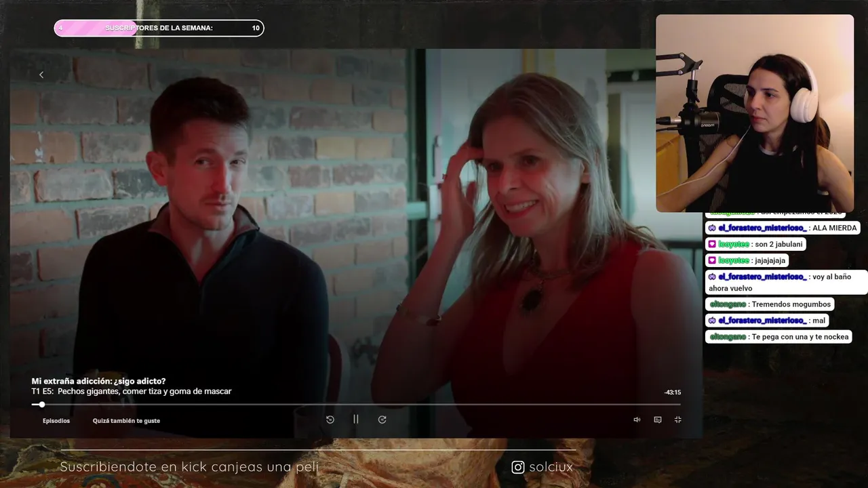The width and height of the screenshot is (868, 488).
Task: Open Quizá también te guste
Action: click(126, 421)
